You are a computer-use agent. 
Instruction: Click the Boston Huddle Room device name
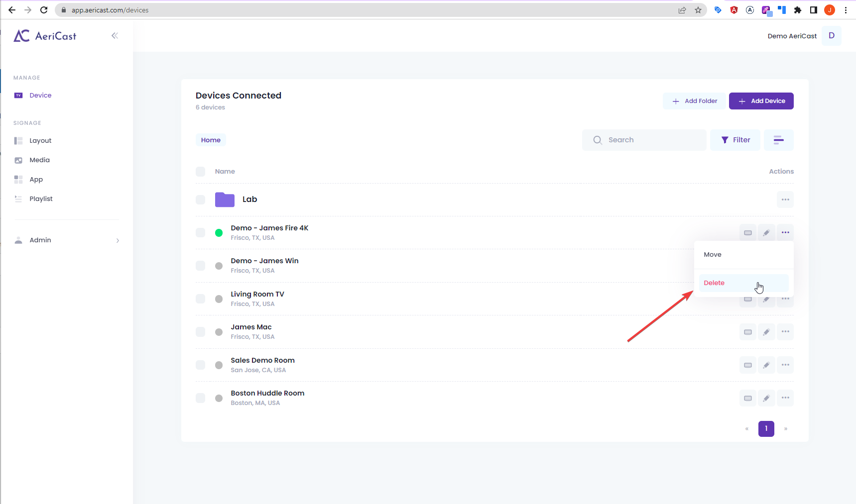pyautogui.click(x=267, y=393)
